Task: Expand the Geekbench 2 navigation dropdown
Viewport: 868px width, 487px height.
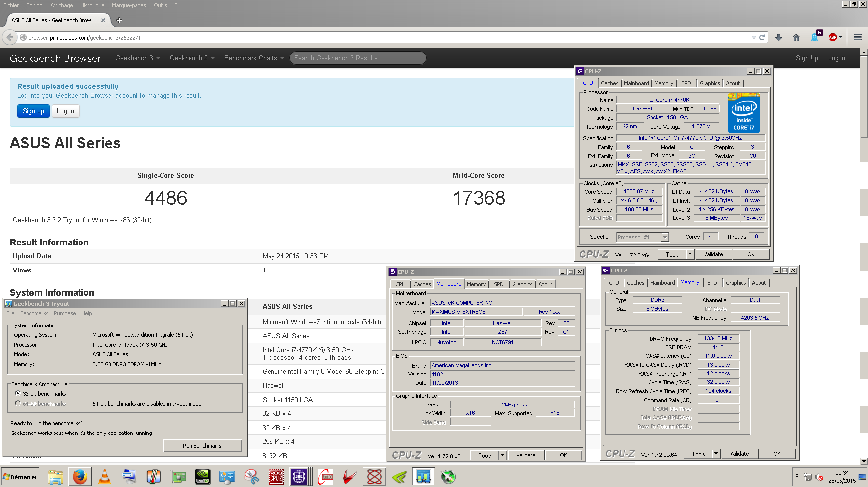Action: 192,58
